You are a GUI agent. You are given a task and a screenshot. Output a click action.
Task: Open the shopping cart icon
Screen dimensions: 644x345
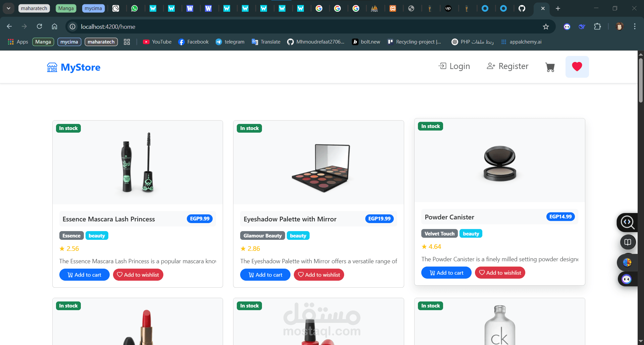[550, 67]
